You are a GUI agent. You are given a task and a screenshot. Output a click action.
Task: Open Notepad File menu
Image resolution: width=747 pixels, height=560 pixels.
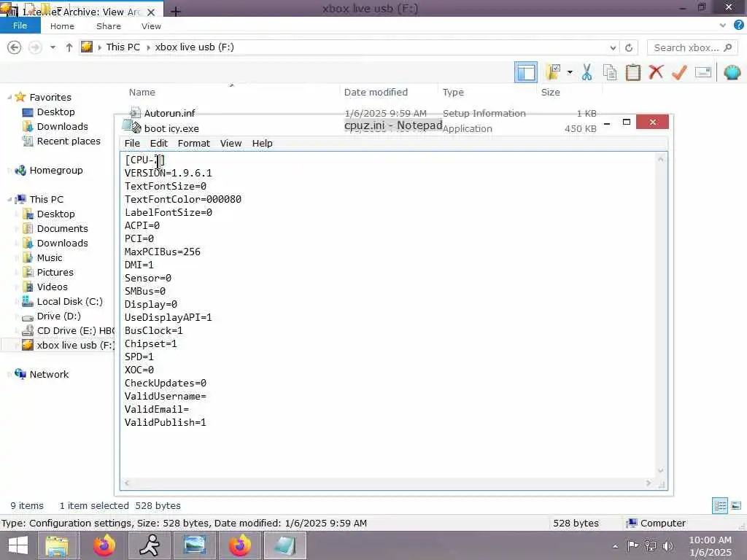pos(132,144)
